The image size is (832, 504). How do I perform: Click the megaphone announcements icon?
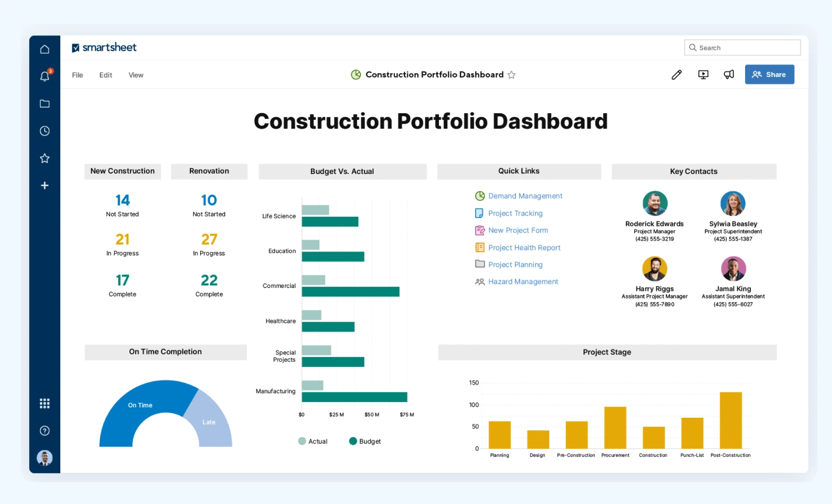tap(729, 75)
